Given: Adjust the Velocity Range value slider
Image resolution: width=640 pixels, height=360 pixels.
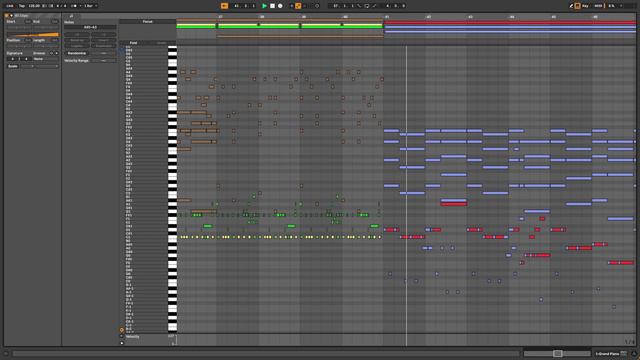Looking at the screenshot, I should (x=104, y=60).
